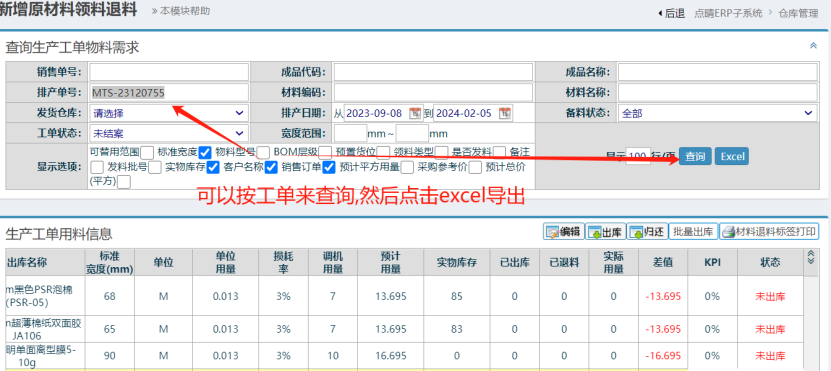Click the 归还 return icon button
831x371 pixels.
647,232
